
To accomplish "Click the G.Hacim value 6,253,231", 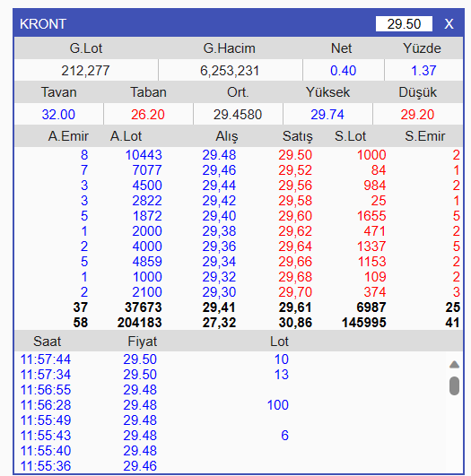I will coord(230,71).
